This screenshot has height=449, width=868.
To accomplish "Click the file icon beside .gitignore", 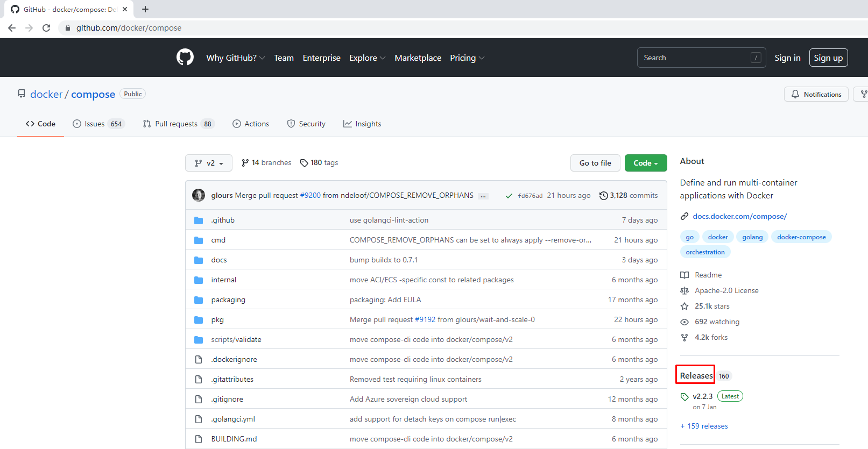I will coord(199,400).
